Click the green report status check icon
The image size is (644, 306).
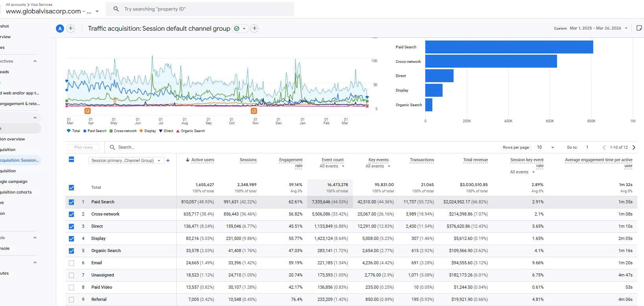click(236, 28)
